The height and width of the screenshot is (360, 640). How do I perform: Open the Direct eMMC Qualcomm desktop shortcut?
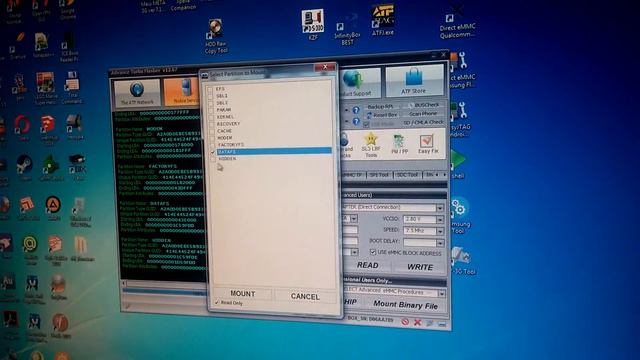click(457, 25)
